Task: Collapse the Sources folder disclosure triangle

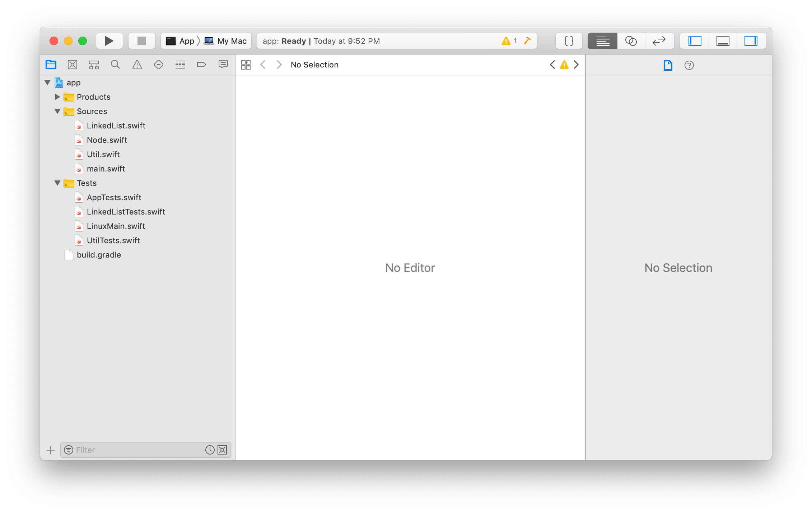Action: [57, 111]
